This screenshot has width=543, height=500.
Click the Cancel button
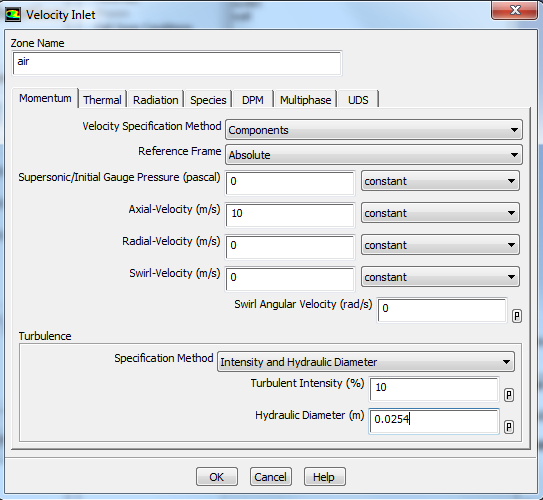click(x=270, y=477)
